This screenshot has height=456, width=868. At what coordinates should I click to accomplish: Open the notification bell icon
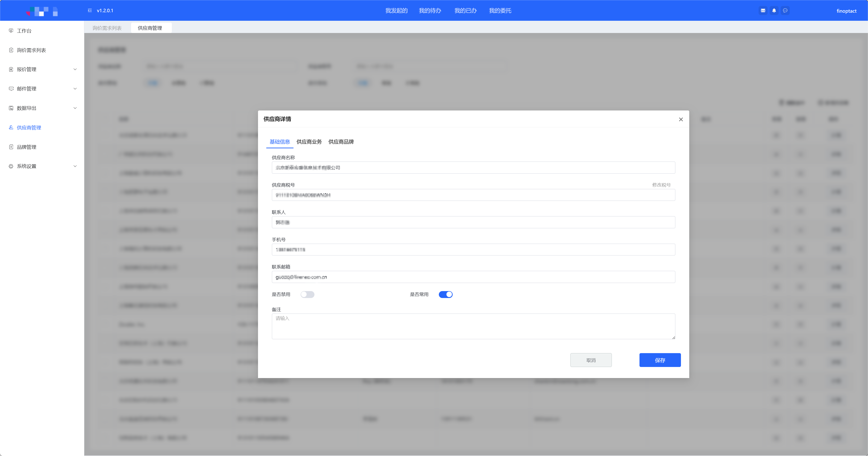pyautogui.click(x=774, y=10)
